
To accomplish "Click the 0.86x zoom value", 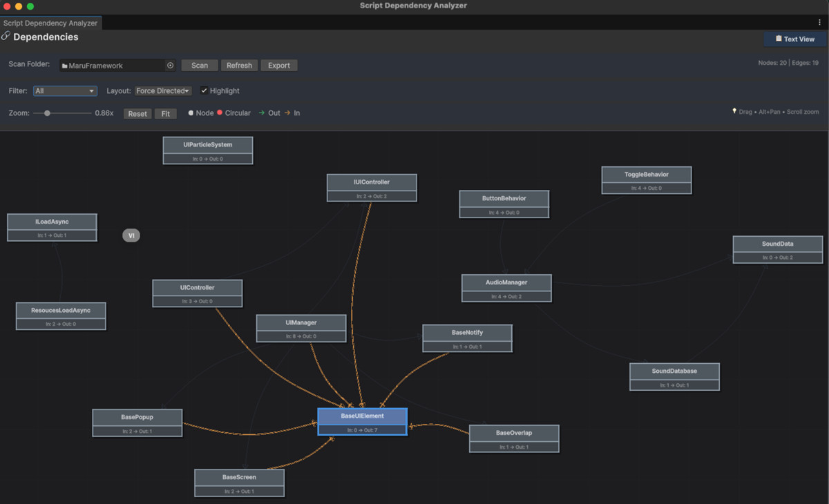I will 104,113.
